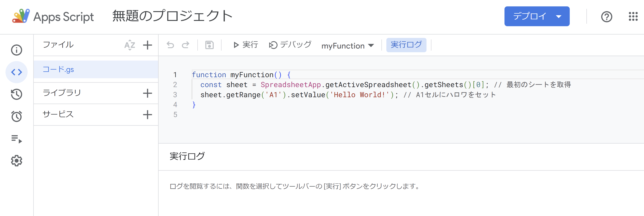Save project with the floppy disk icon
The width and height of the screenshot is (644, 216).
(209, 45)
